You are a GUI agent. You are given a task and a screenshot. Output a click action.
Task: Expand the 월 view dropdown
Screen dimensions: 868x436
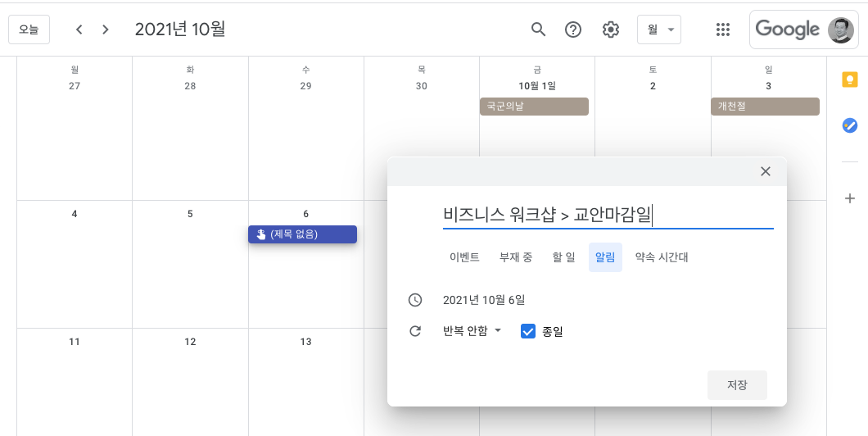[659, 30]
